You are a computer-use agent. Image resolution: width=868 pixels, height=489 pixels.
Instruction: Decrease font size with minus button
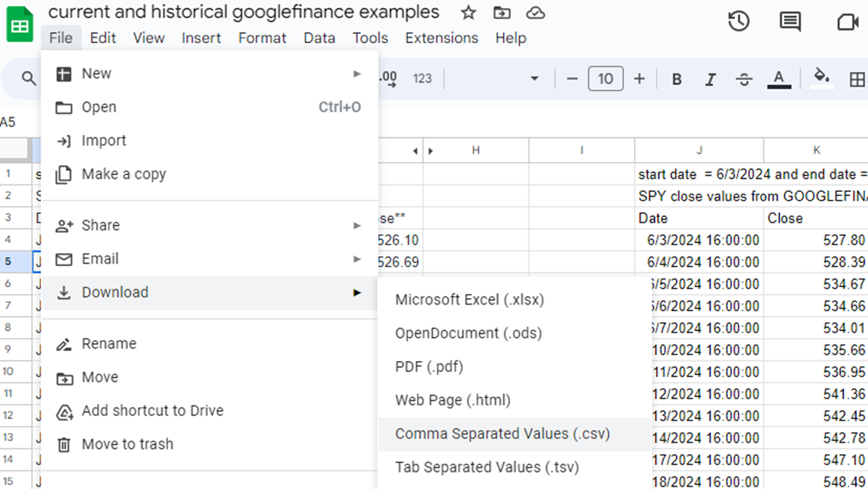click(572, 79)
